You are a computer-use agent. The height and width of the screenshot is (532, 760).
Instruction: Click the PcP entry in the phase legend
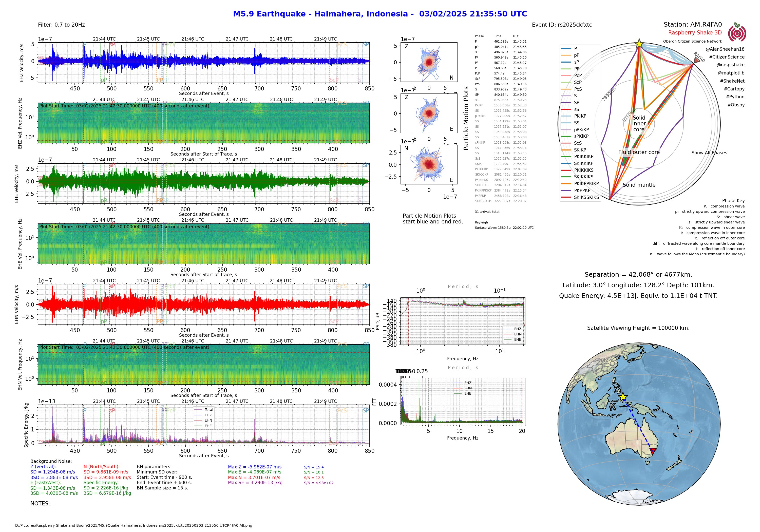578,75
